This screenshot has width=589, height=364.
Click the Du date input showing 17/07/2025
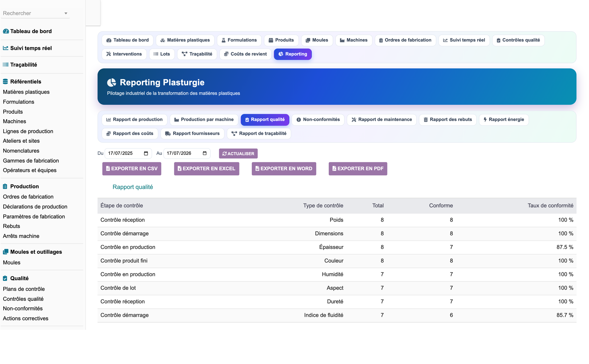128,153
